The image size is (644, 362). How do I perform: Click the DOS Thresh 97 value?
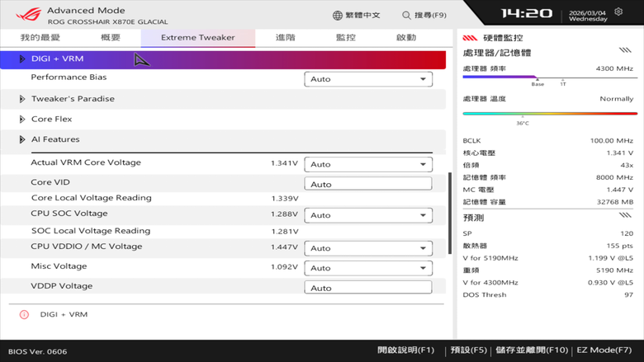pyautogui.click(x=548, y=294)
